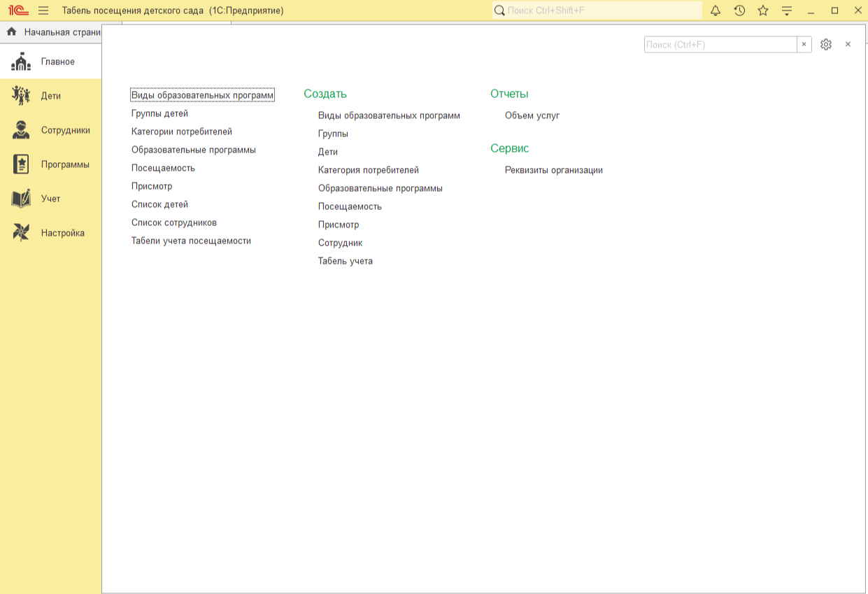This screenshot has width=868, height=594.
Task: Create new Табель учета
Action: point(346,261)
